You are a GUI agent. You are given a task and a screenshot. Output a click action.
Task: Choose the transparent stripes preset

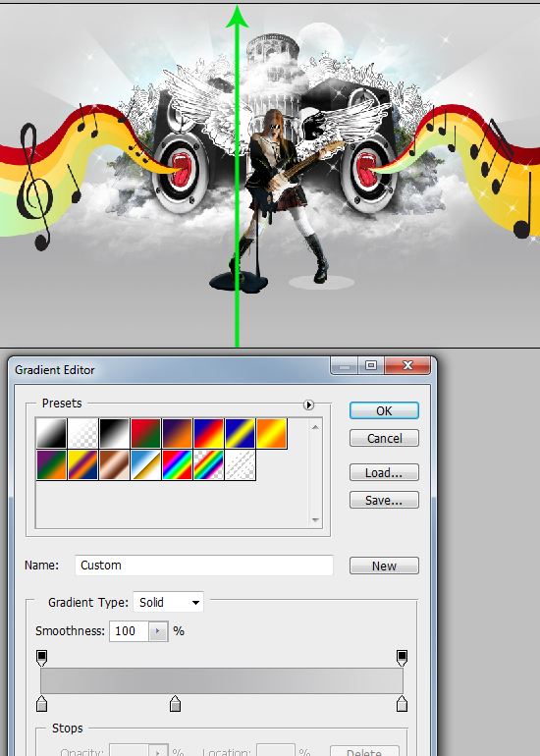(x=240, y=464)
